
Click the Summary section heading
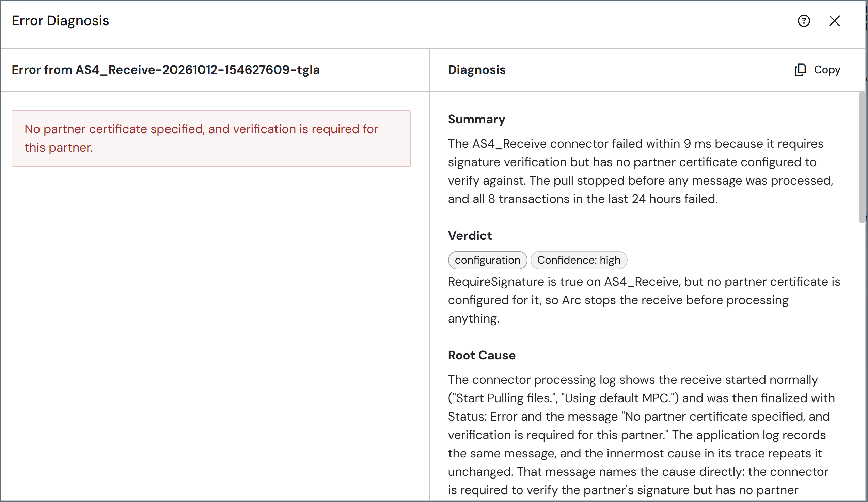(476, 119)
